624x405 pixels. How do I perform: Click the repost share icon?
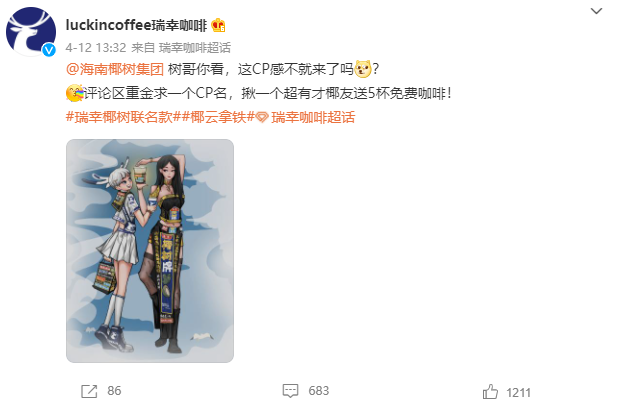tap(89, 391)
